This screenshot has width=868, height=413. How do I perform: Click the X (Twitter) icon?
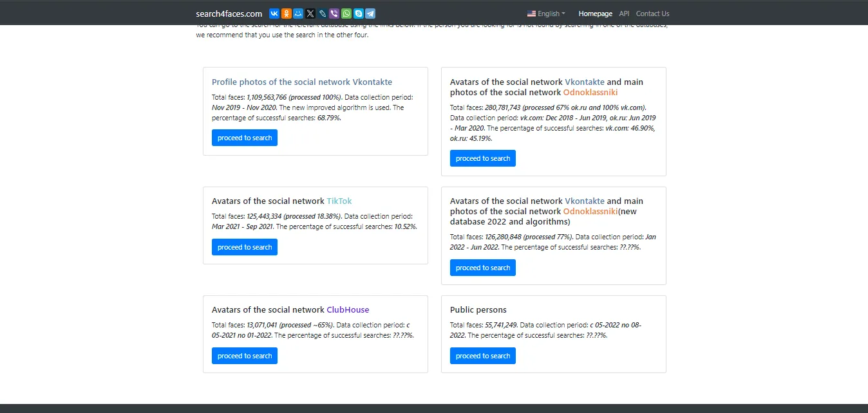tap(310, 13)
